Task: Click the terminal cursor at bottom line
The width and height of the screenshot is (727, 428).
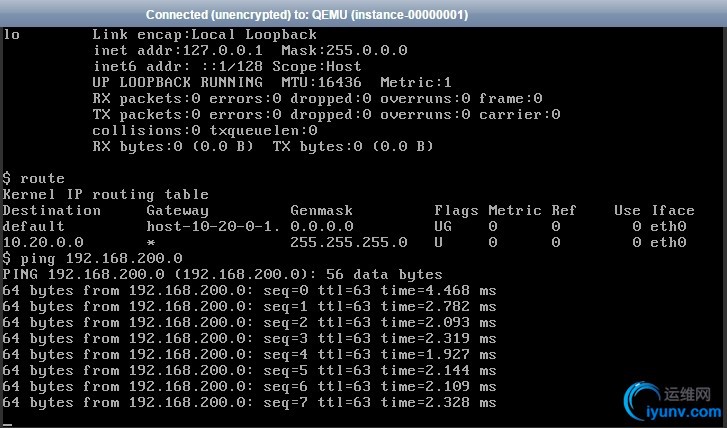Action: click(x=7, y=425)
